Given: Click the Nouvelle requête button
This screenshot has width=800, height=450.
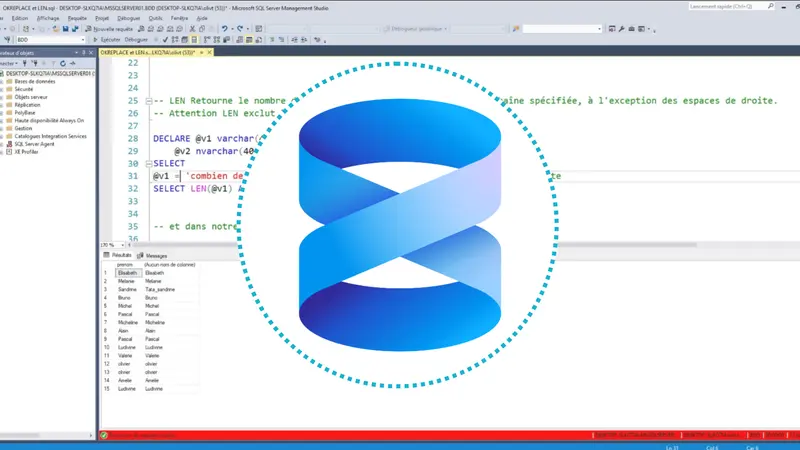Looking at the screenshot, I should (109, 29).
